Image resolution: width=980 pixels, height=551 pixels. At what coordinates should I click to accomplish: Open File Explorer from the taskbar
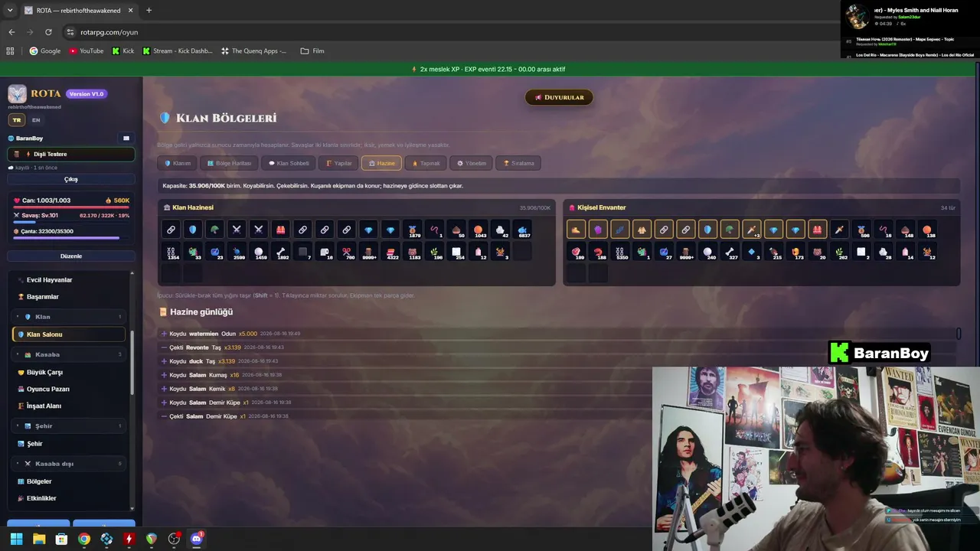pyautogui.click(x=39, y=539)
